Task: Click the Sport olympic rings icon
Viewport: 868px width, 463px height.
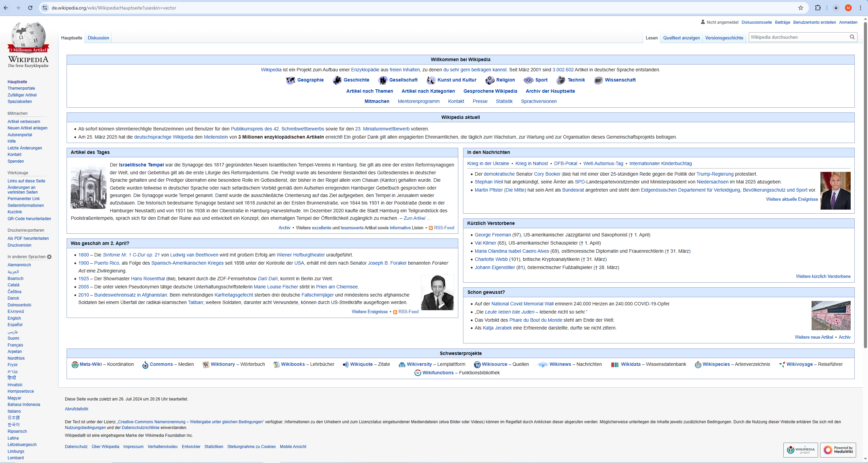Action: coord(528,80)
